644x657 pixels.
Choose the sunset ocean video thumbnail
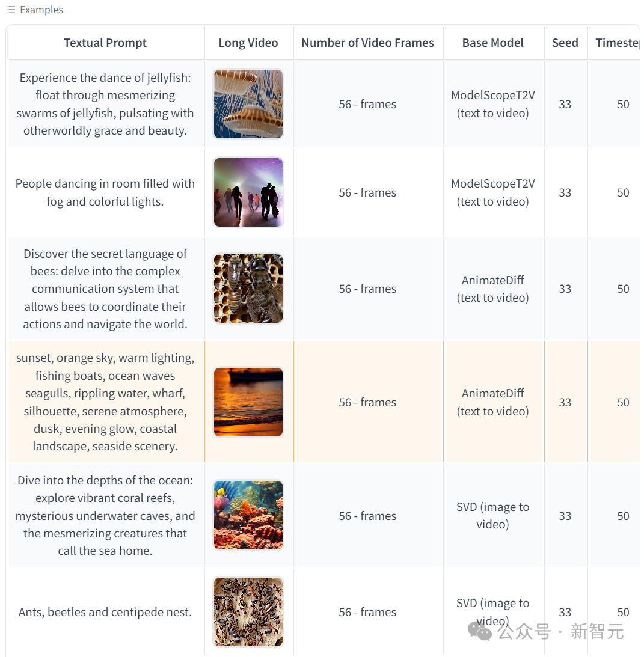click(248, 402)
